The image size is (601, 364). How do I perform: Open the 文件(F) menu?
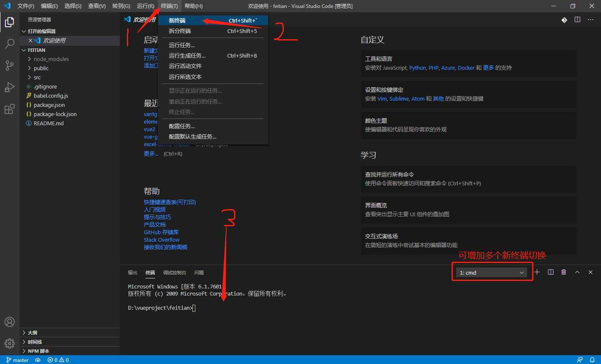[x=26, y=6]
